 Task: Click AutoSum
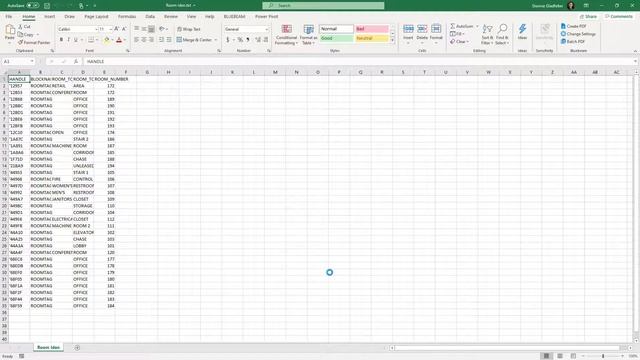[461, 26]
